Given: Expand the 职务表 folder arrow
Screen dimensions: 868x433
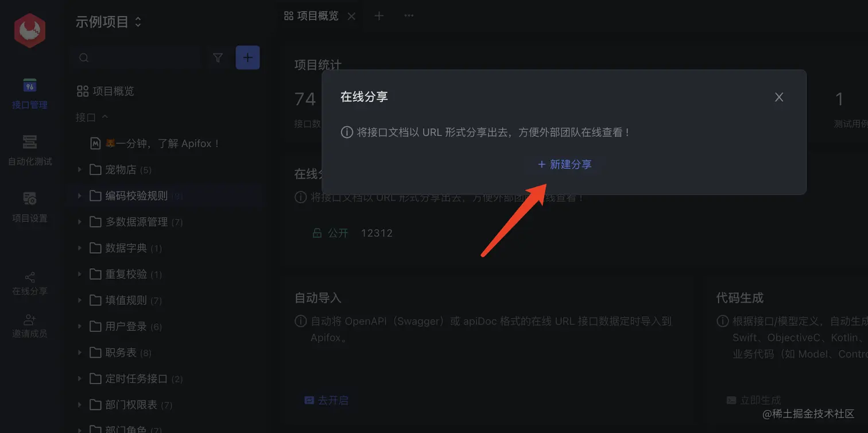Looking at the screenshot, I should (x=80, y=353).
